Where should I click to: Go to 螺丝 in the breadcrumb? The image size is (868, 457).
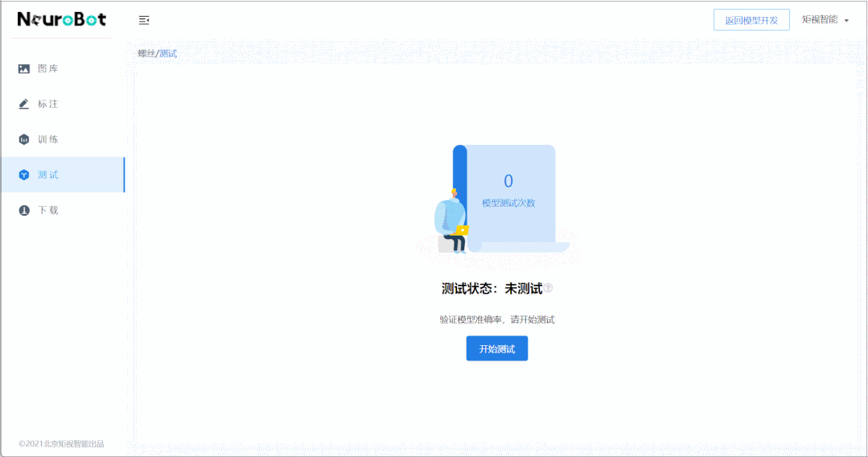(146, 54)
